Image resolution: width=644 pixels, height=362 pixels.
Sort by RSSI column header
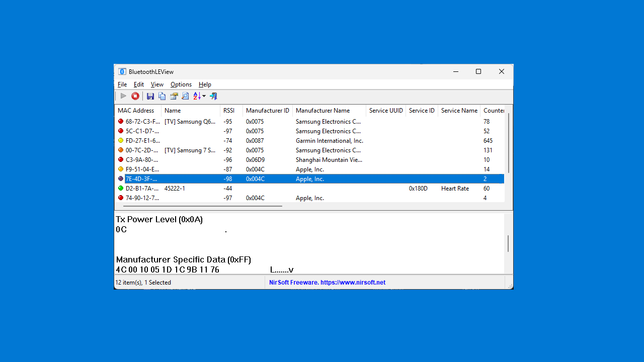(231, 111)
